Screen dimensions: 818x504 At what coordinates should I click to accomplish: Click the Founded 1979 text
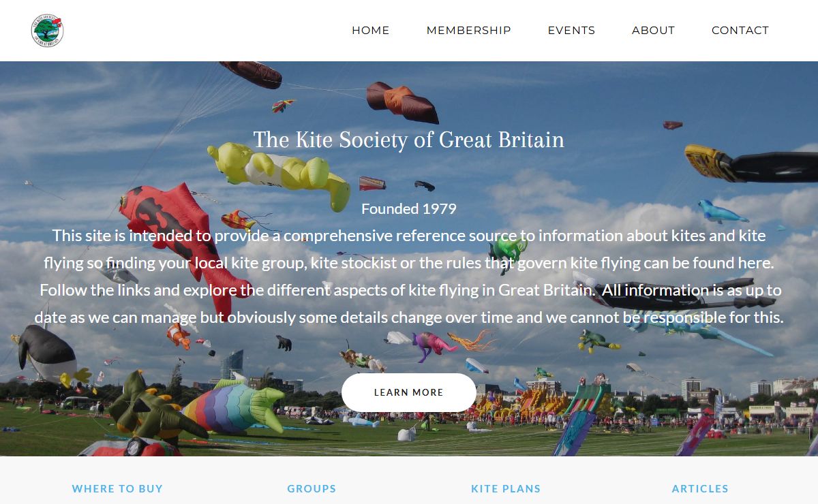pyautogui.click(x=409, y=209)
